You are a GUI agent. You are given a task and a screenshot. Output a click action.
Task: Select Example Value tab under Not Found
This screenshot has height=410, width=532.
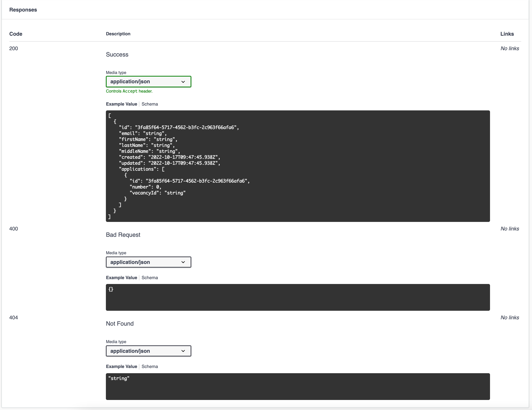pos(121,366)
